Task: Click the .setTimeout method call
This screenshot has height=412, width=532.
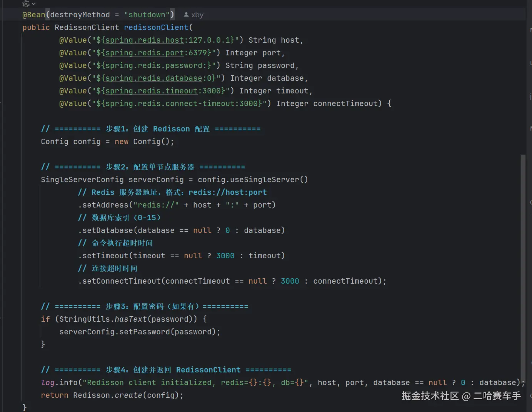Action: click(x=182, y=256)
